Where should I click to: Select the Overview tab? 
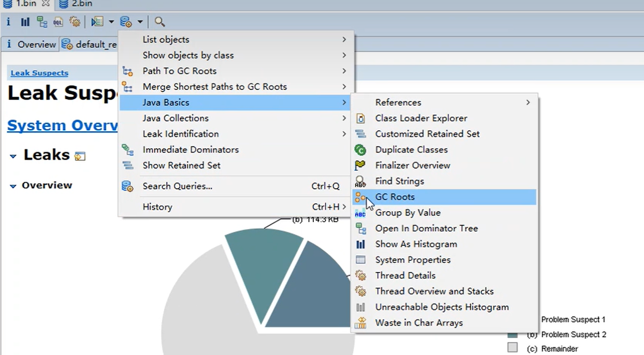[31, 44]
